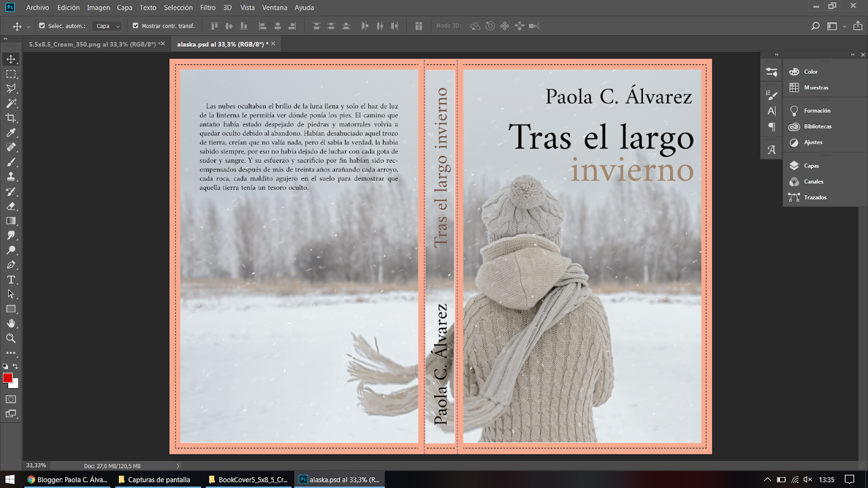Select the Path Selection tool
868x488 pixels.
click(11, 294)
